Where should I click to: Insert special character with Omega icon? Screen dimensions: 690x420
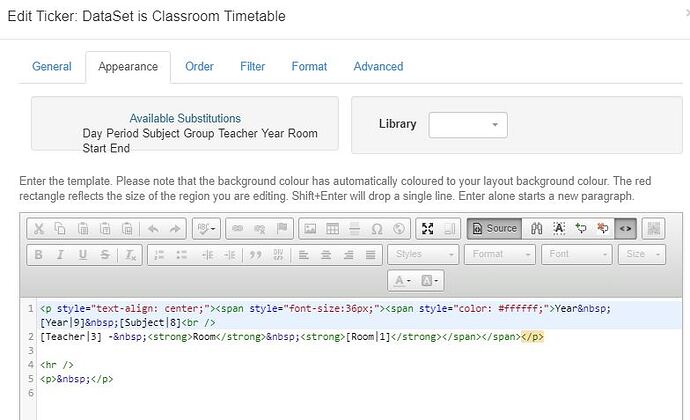(376, 228)
